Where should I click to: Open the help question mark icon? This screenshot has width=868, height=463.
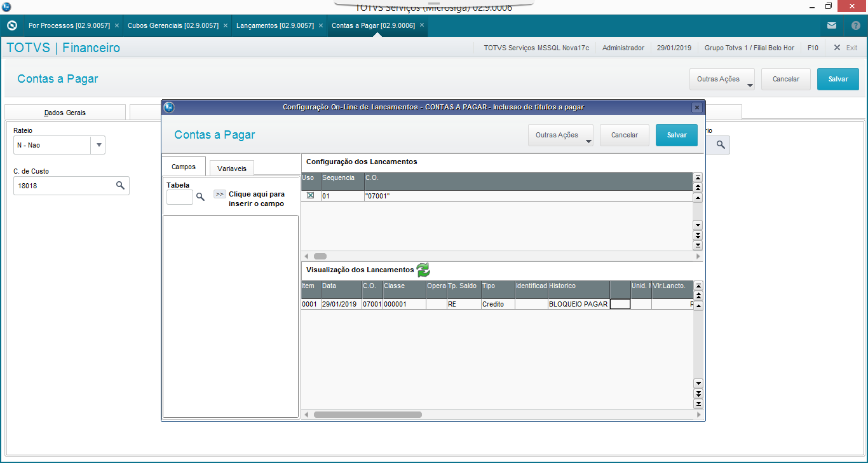[855, 25]
